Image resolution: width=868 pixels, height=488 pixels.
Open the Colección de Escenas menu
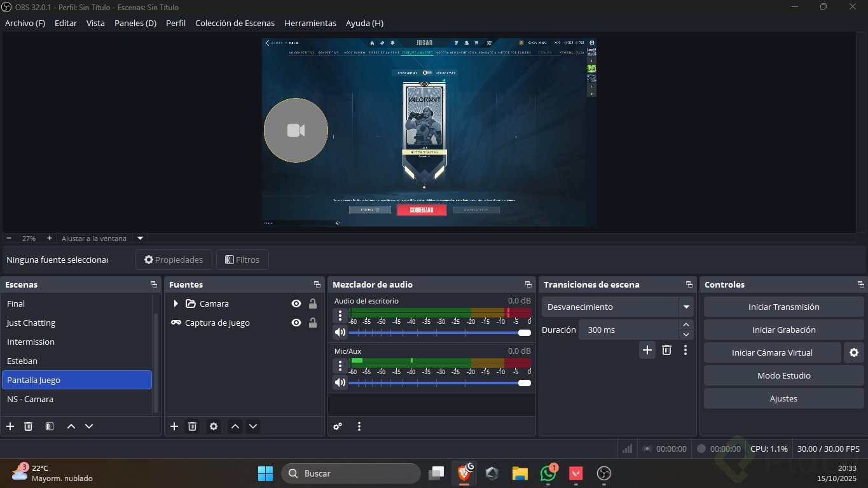click(235, 23)
